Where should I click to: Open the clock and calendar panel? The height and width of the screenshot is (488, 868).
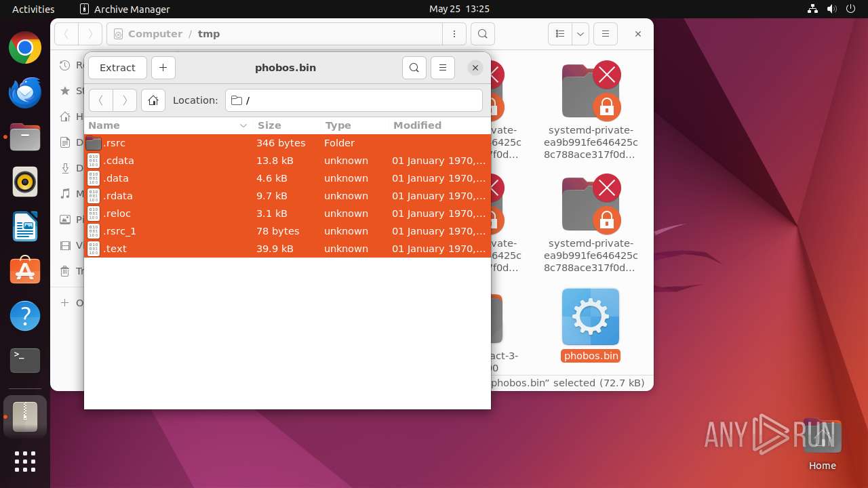pos(459,9)
